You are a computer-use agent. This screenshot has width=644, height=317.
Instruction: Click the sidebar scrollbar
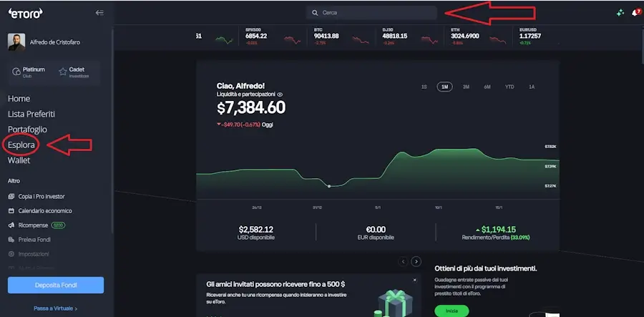coord(112,132)
